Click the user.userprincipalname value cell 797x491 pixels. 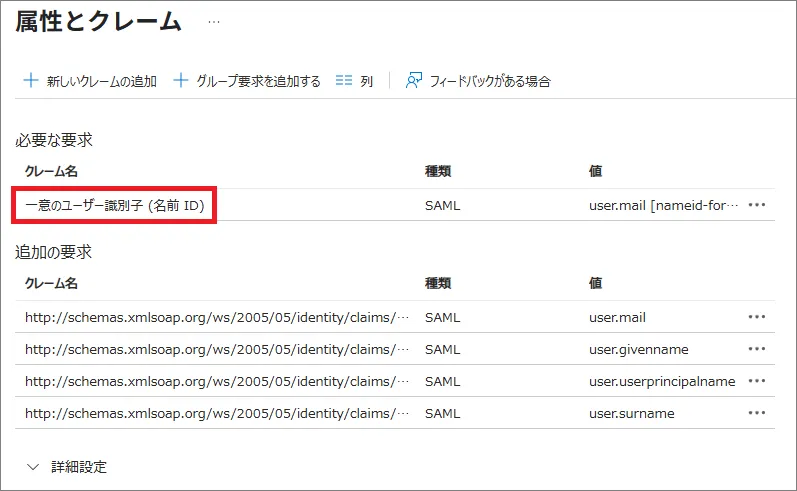click(x=662, y=381)
